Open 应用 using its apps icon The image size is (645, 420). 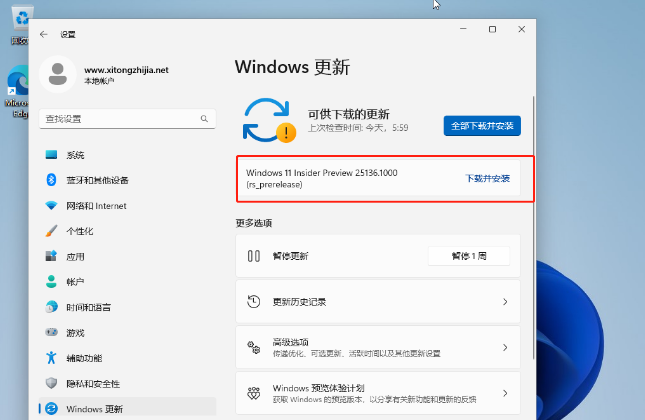click(51, 256)
